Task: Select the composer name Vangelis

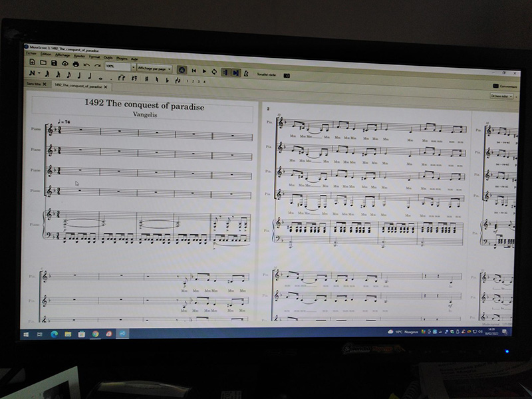Action: click(x=145, y=114)
